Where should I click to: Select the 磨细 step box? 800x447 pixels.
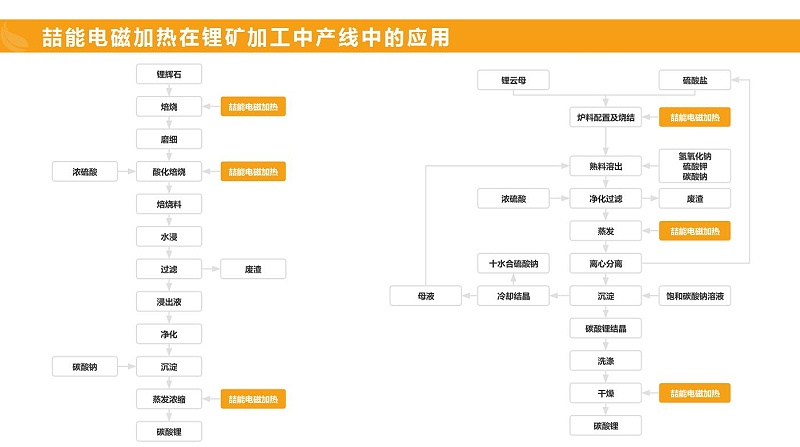click(x=168, y=139)
